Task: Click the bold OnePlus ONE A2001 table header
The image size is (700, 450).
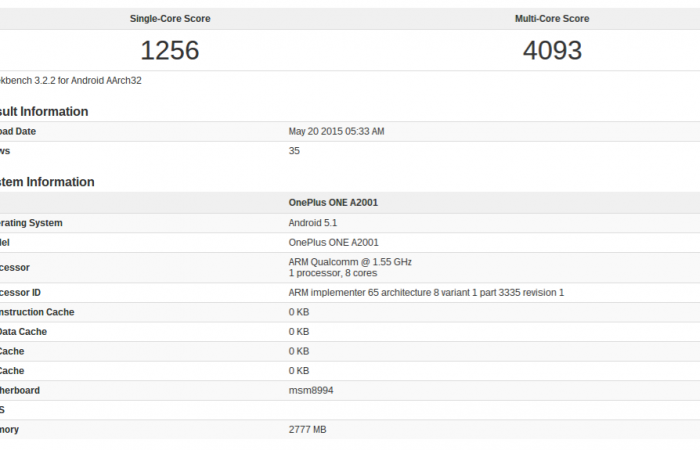Action: 333,202
